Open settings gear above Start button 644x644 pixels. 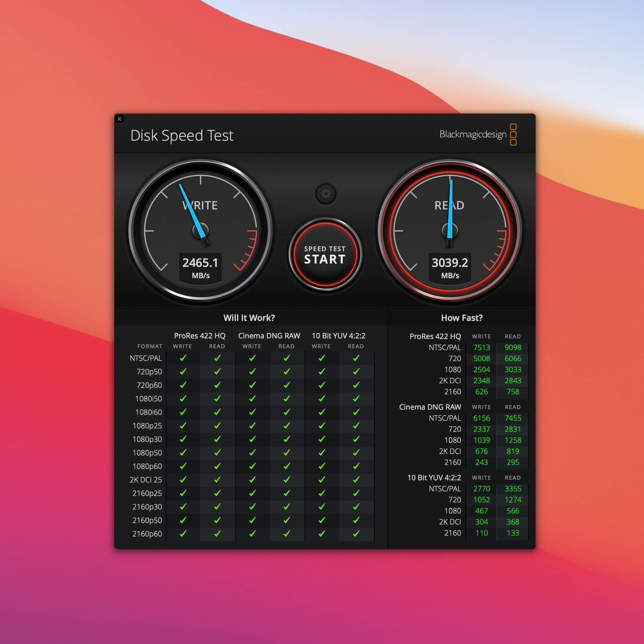pyautogui.click(x=325, y=194)
